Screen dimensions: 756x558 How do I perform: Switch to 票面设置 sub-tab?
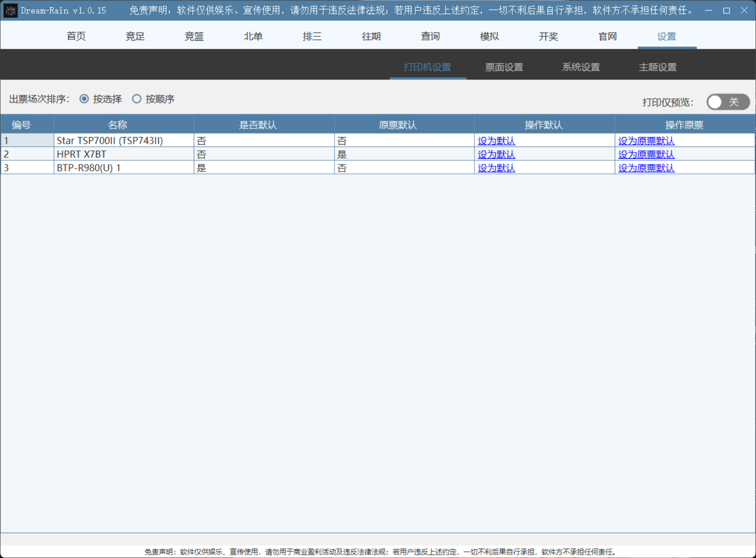pos(504,67)
